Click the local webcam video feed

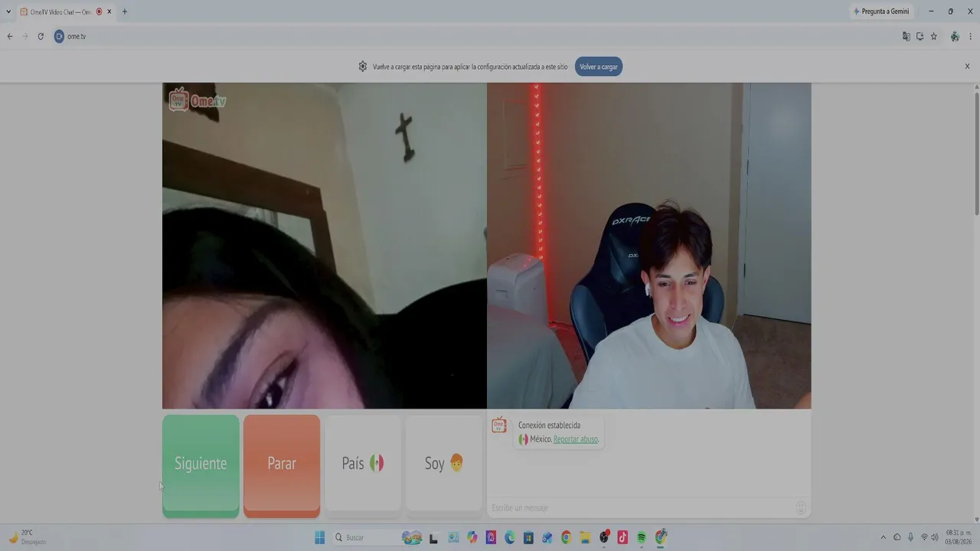point(649,246)
